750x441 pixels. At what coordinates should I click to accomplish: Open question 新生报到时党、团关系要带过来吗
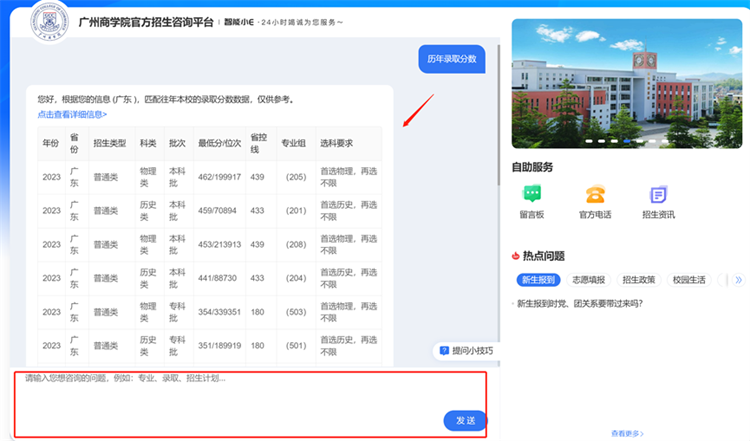point(580,304)
